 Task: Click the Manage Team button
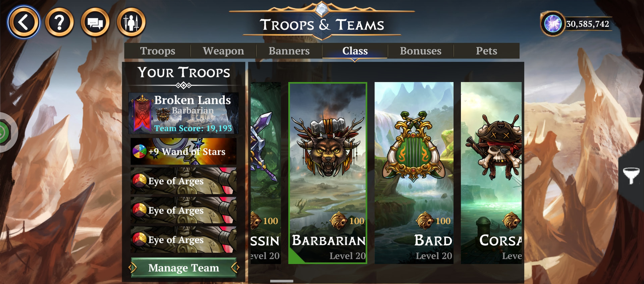183,268
